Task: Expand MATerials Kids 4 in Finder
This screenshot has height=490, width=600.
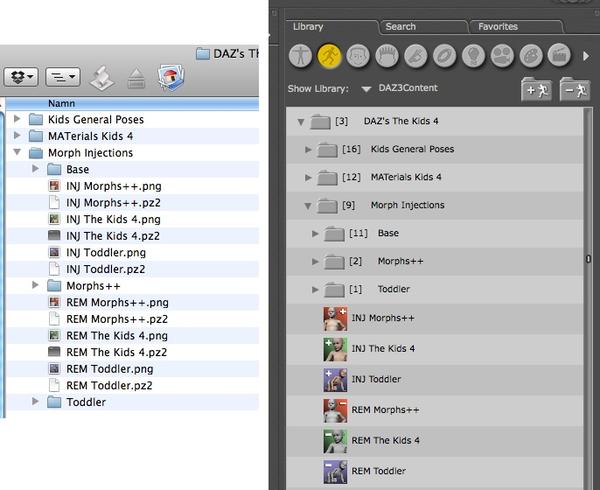Action: pos(17,135)
